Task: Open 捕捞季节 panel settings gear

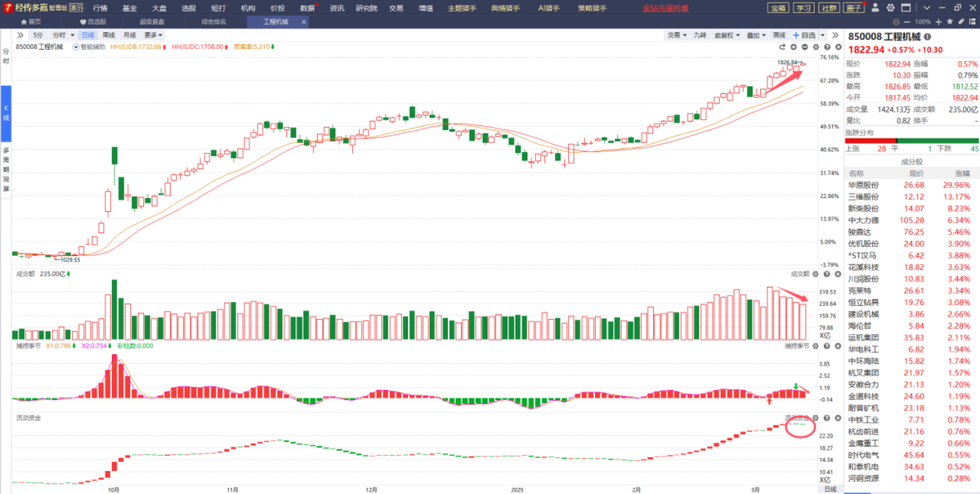Action: point(816,346)
